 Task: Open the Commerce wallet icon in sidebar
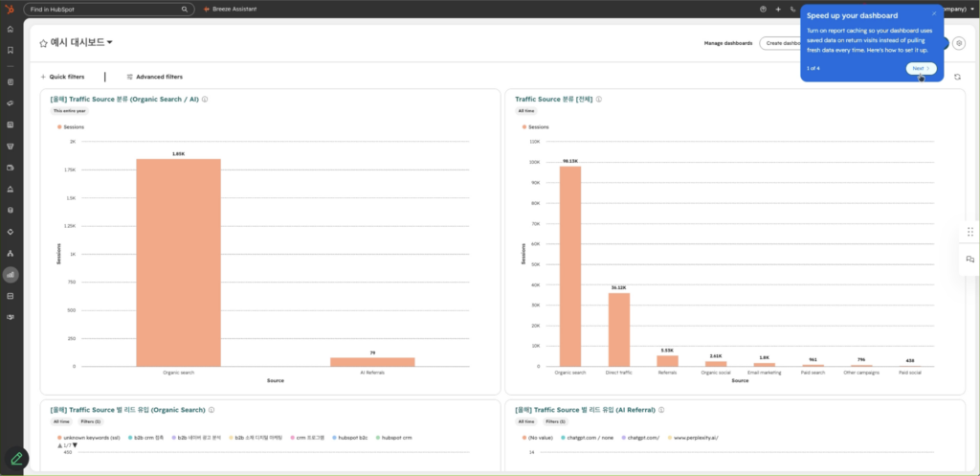pyautogui.click(x=10, y=168)
